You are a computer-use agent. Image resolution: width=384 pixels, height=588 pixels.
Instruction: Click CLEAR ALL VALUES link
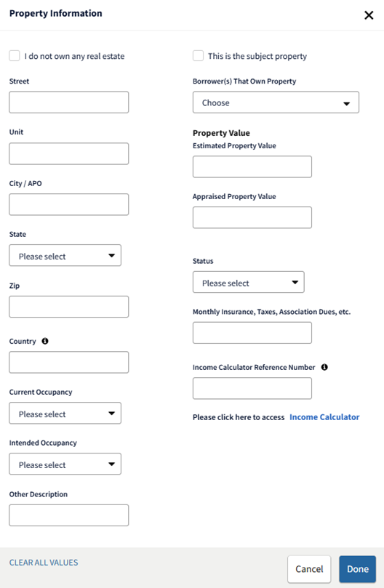coord(44,563)
